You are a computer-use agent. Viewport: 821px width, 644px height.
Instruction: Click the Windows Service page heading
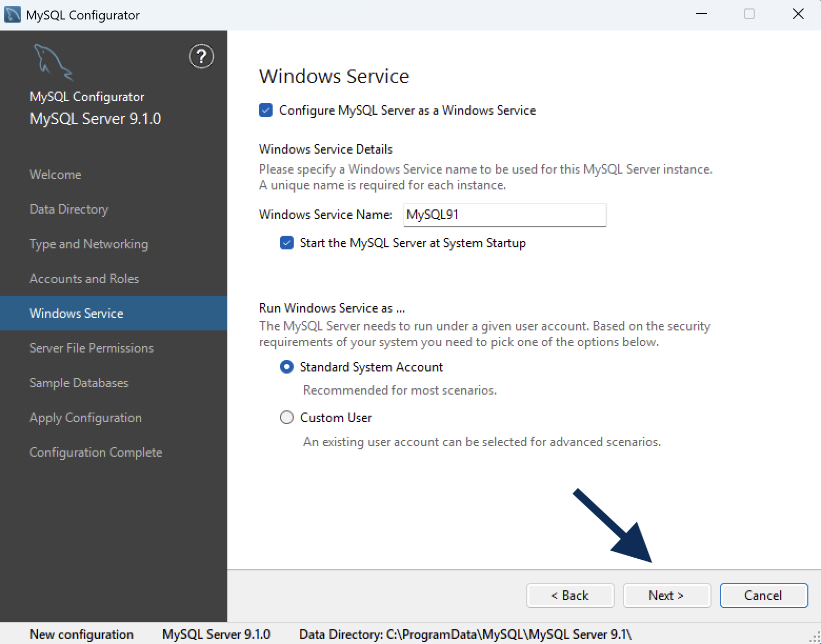point(334,76)
